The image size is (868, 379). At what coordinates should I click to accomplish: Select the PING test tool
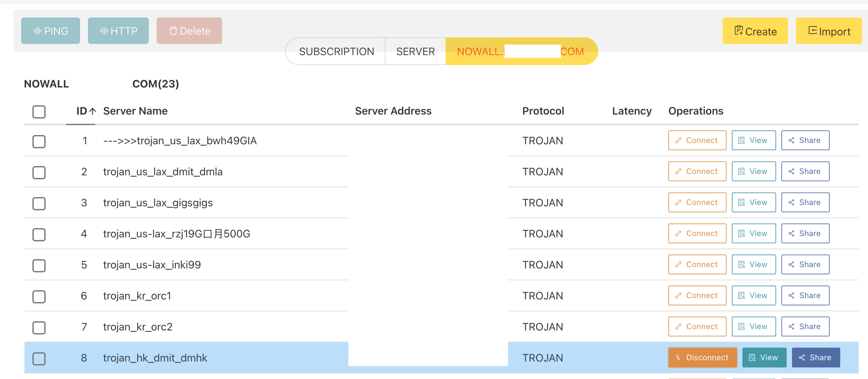tap(50, 31)
